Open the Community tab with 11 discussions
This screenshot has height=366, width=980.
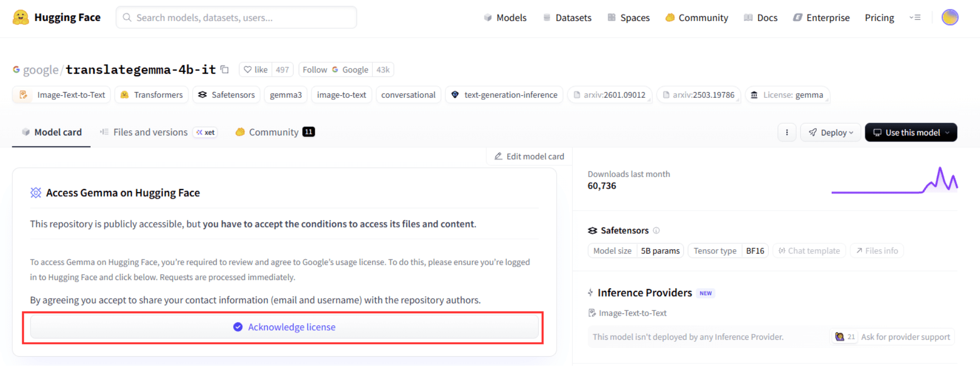[274, 132]
